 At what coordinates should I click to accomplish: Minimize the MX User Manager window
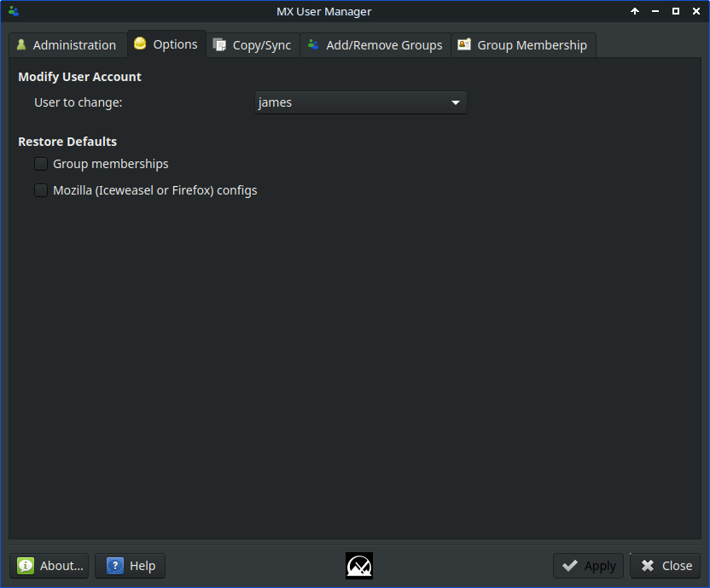tap(655, 11)
